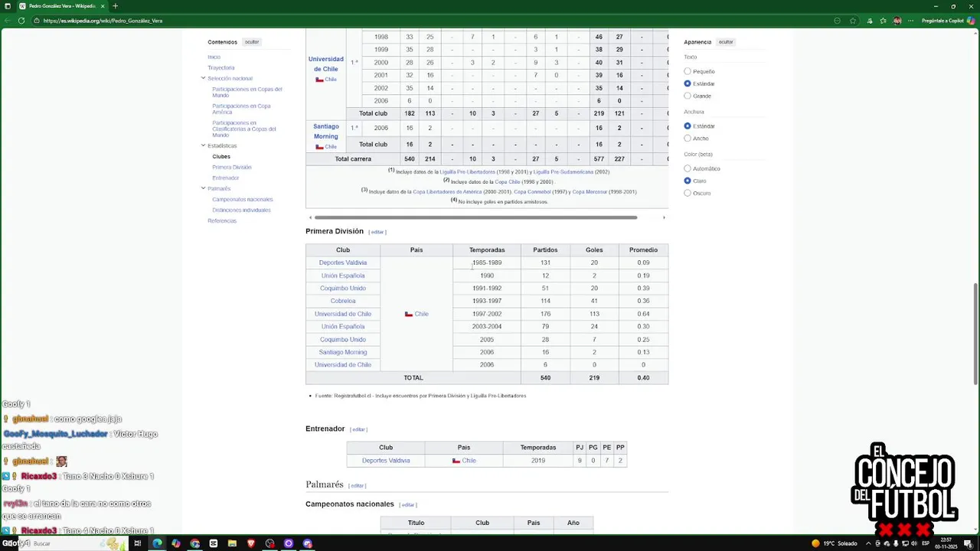Edit the Campeonatos nacionales section
The width and height of the screenshot is (980, 551).
408,504
